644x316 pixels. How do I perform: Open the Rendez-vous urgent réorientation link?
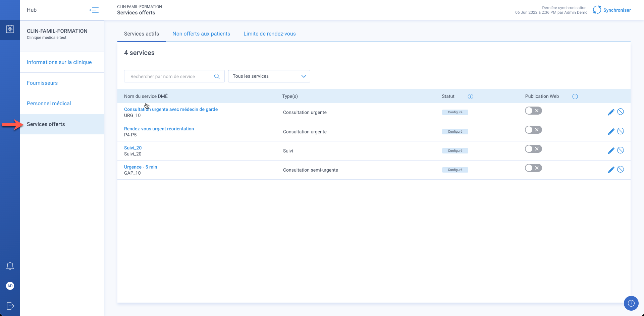[x=159, y=129]
